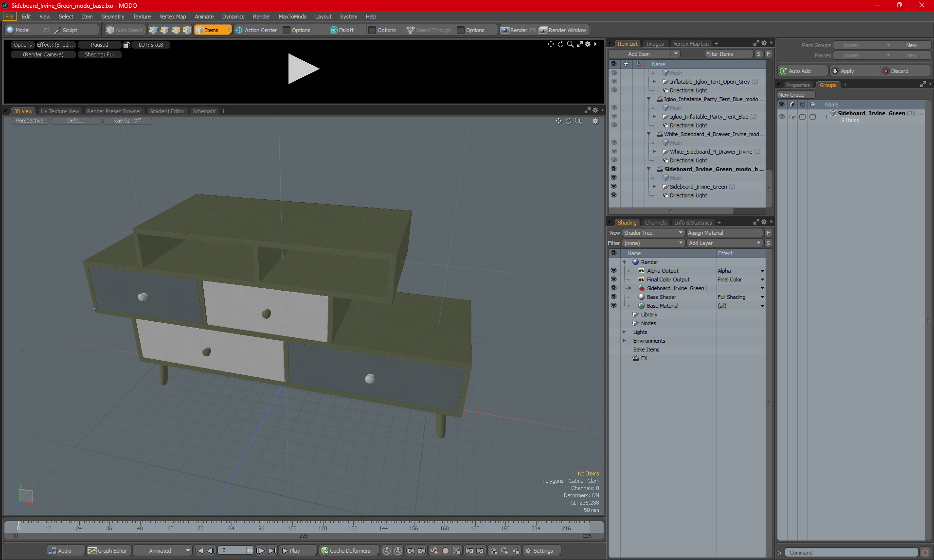Screen dimensions: 934x560
Task: Click the current frame number field
Action: (233, 551)
